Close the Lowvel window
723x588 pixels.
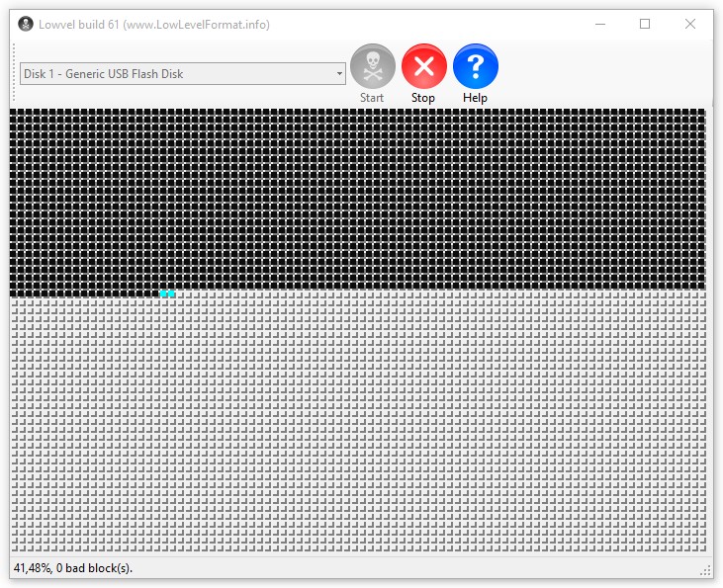click(x=689, y=24)
